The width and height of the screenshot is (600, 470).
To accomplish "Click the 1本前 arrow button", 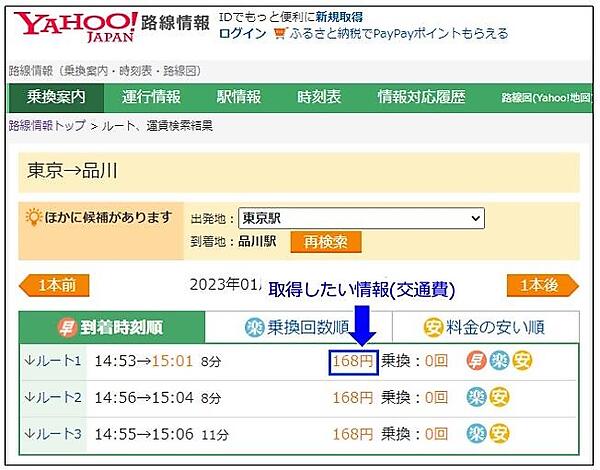I will [54, 286].
